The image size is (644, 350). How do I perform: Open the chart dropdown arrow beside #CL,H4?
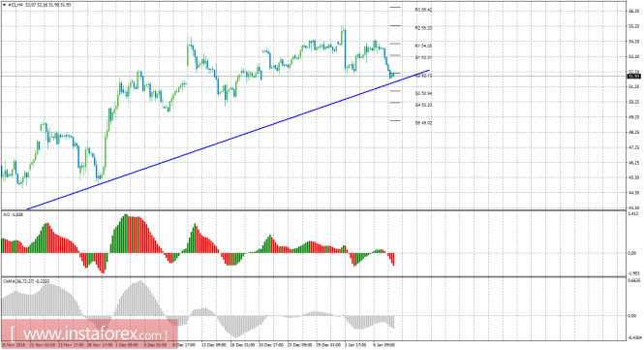coord(4,5)
